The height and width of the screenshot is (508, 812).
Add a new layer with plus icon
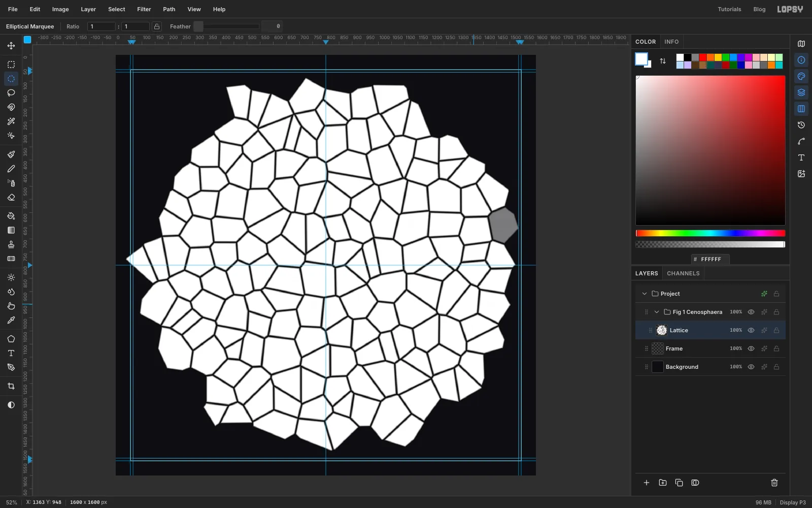pos(647,483)
